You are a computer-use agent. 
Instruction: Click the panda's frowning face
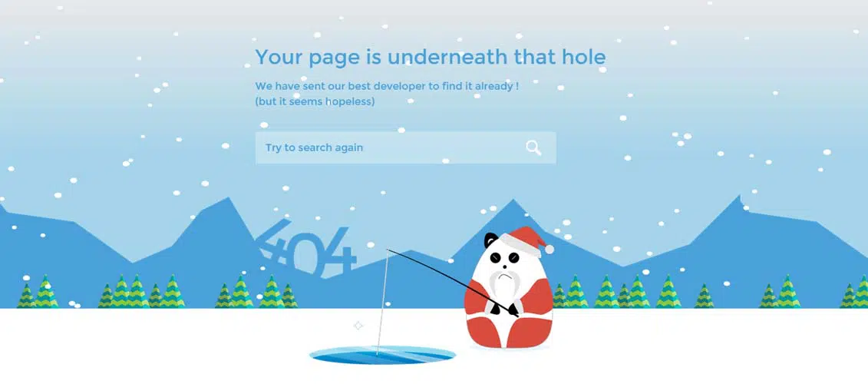[504, 264]
